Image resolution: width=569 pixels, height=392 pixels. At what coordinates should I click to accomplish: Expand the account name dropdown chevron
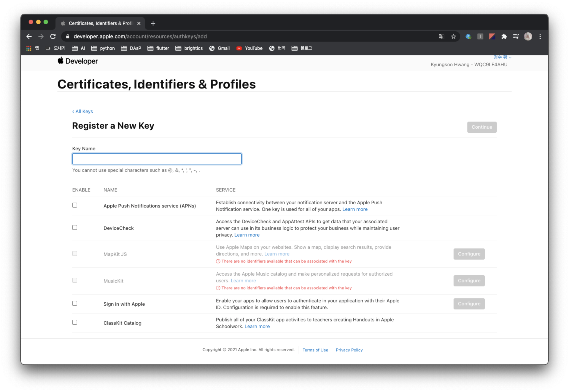tap(510, 57)
